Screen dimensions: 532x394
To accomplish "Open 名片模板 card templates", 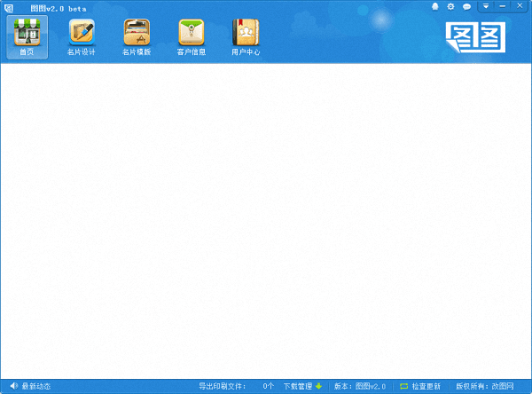I will pyautogui.click(x=137, y=36).
